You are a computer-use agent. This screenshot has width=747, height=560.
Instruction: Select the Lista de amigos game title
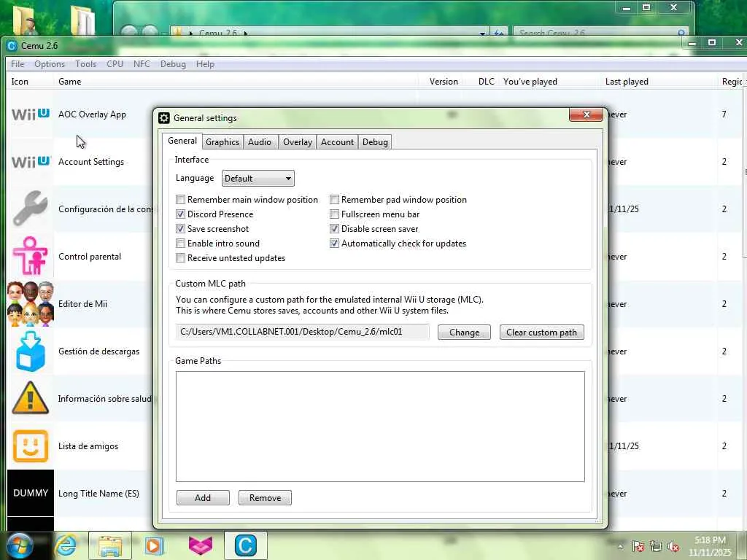tap(88, 446)
